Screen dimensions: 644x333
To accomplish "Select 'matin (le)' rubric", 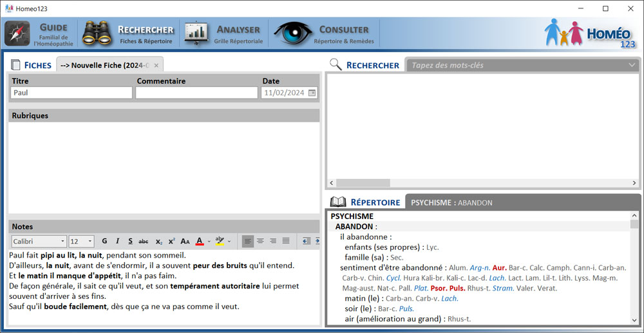I will point(365,298).
